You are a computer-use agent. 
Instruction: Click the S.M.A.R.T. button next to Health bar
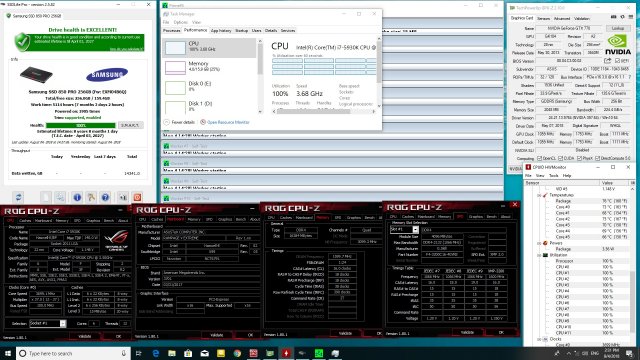tap(131, 125)
